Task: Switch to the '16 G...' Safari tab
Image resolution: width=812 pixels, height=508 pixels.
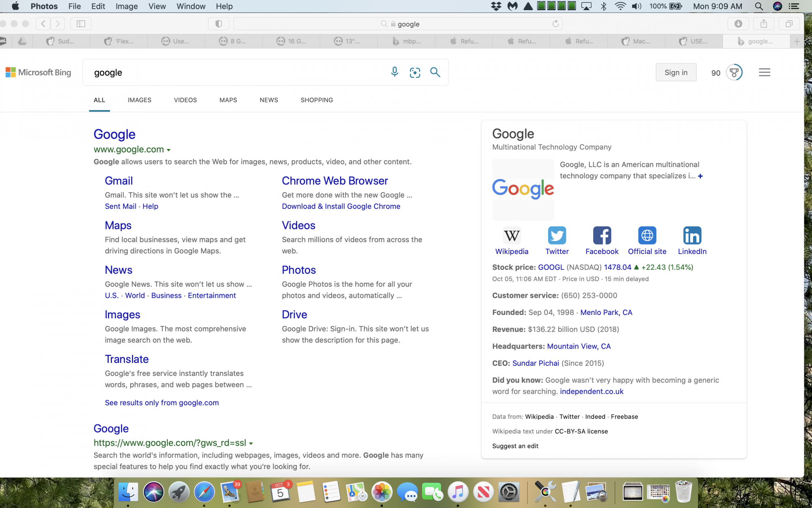Action: click(291, 41)
